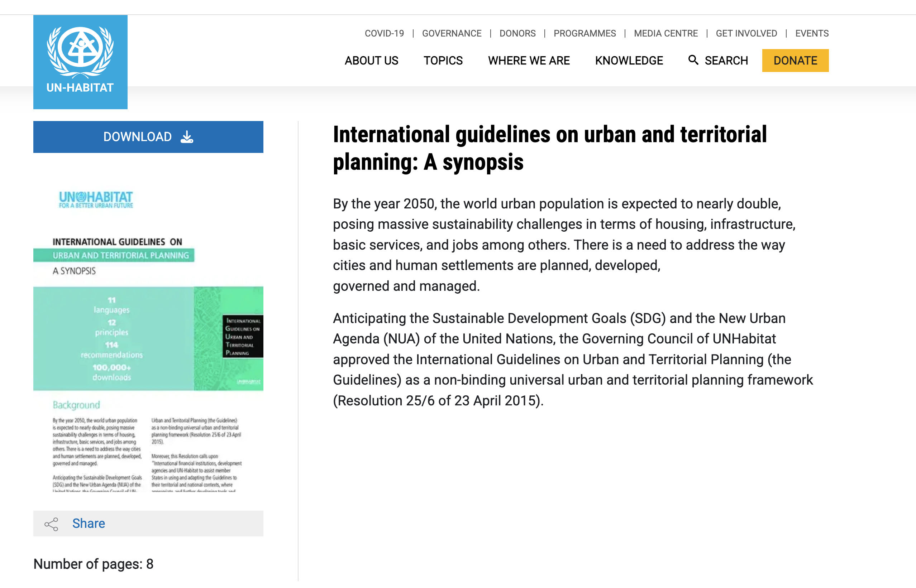This screenshot has width=916, height=588.
Task: Go to the Donors page
Action: click(517, 33)
